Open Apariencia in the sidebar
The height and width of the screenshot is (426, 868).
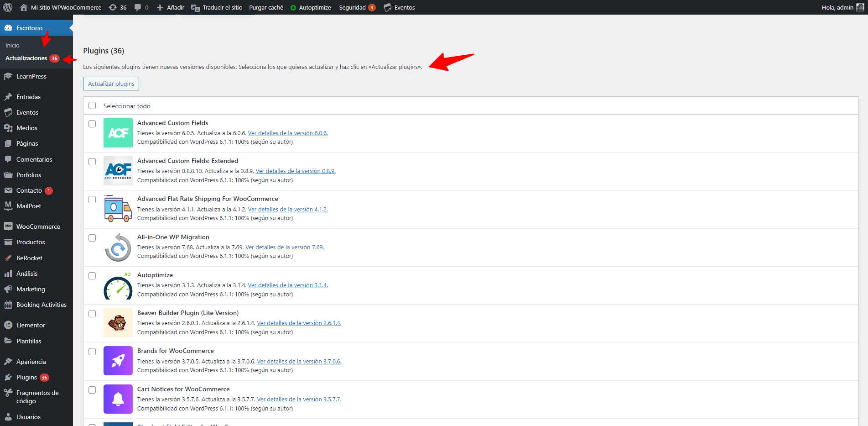[x=36, y=362]
